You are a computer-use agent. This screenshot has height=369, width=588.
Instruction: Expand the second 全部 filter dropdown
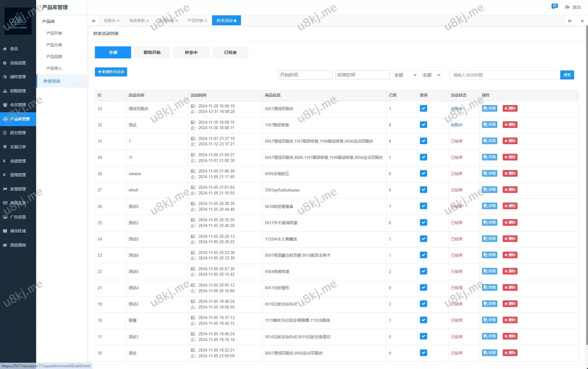[431, 75]
